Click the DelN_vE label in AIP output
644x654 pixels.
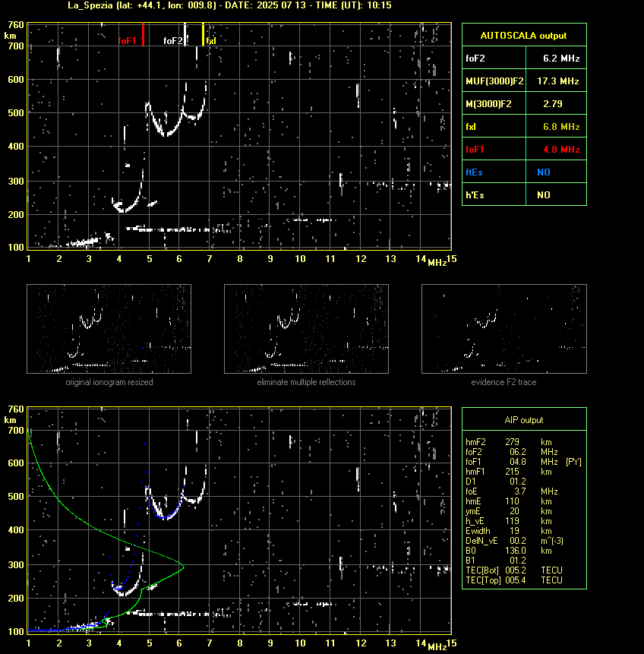[x=481, y=541]
